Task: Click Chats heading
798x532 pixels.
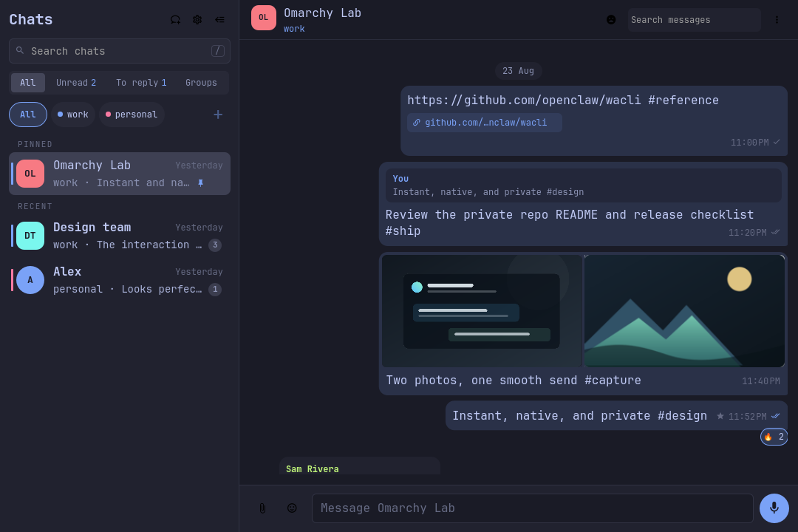Action: click(31, 20)
